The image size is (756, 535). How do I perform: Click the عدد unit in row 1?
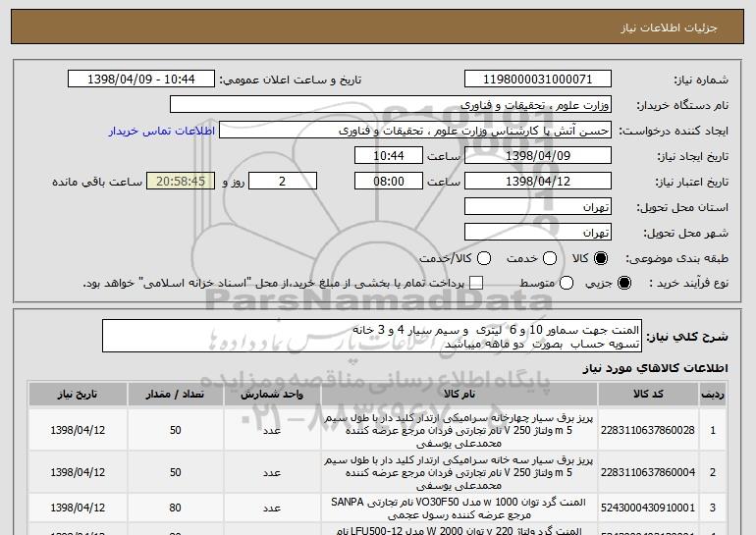[272, 430]
